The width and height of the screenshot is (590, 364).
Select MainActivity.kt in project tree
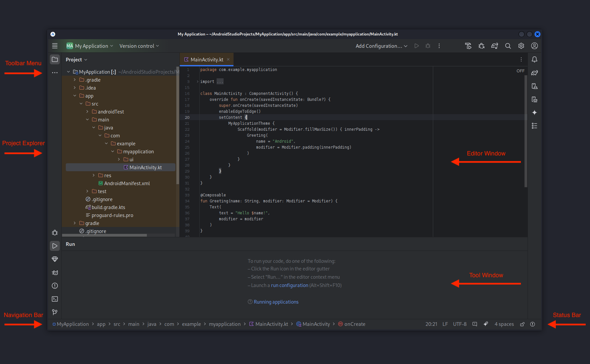click(120, 167)
